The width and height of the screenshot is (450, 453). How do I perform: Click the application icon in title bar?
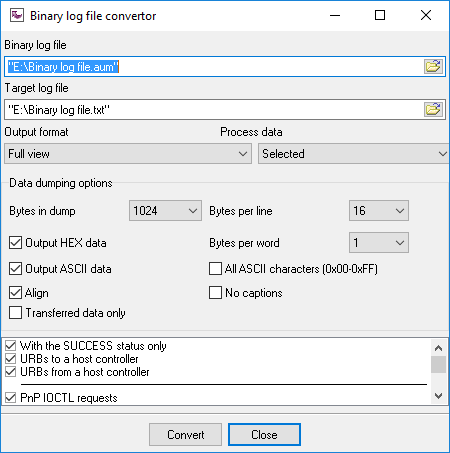[x=17, y=15]
